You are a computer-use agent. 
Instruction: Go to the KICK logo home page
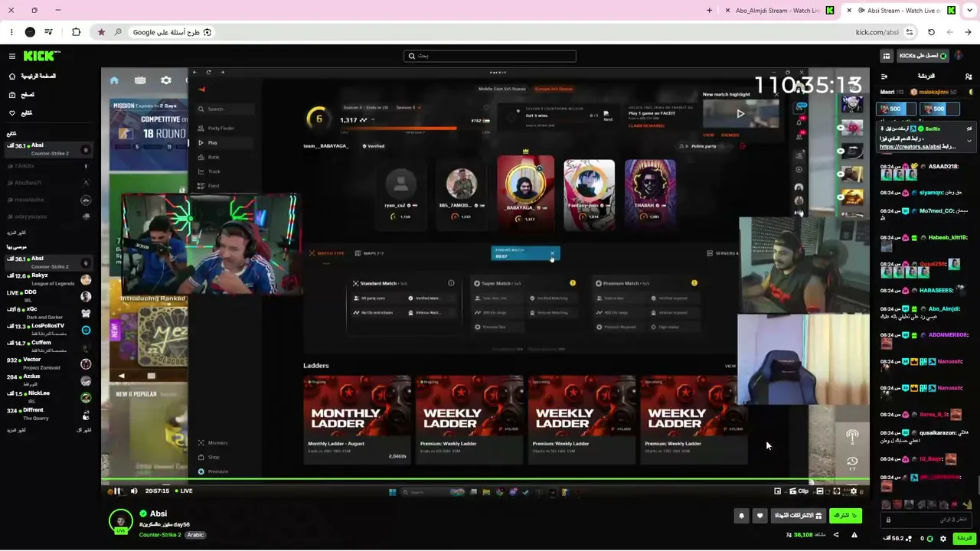(x=41, y=56)
